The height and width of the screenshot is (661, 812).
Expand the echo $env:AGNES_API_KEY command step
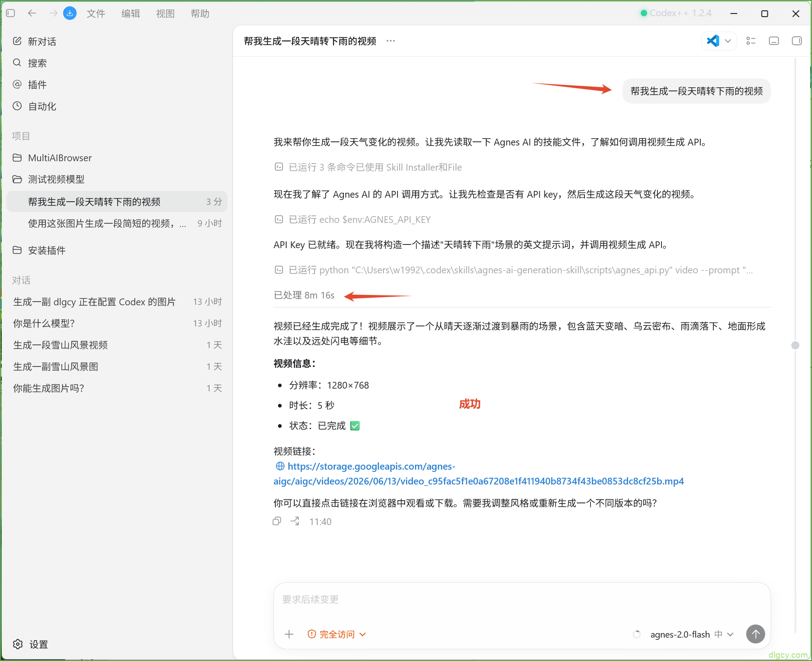pyautogui.click(x=352, y=220)
